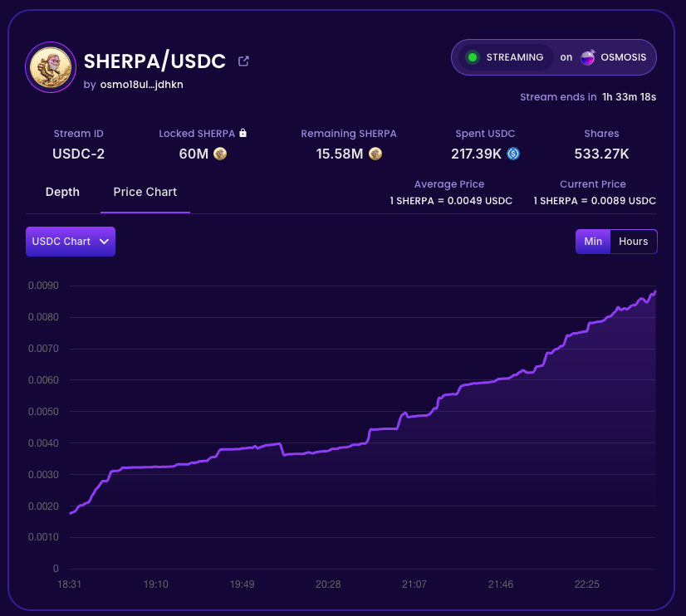The width and height of the screenshot is (686, 616).
Task: Click the SHERPA coin icon beside 15.58M
Action: 375,154
